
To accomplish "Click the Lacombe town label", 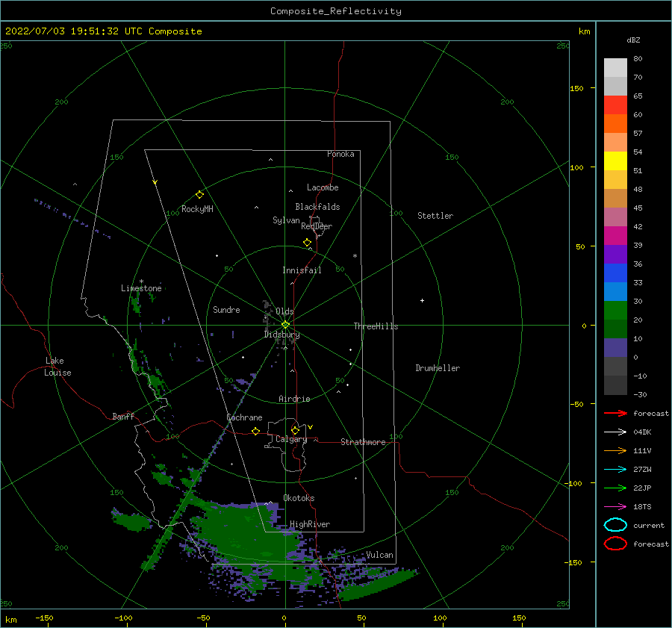I will pyautogui.click(x=323, y=187).
